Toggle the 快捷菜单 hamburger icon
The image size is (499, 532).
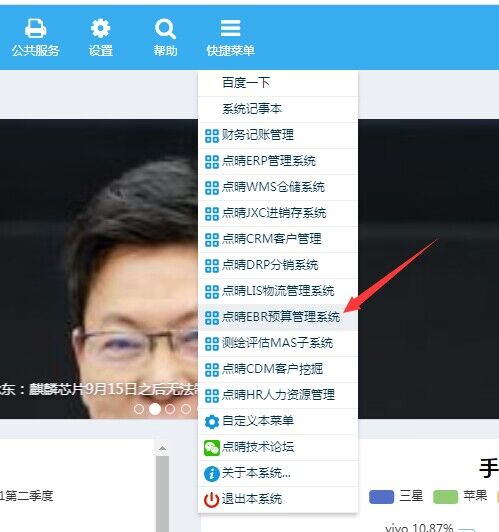coord(231,28)
